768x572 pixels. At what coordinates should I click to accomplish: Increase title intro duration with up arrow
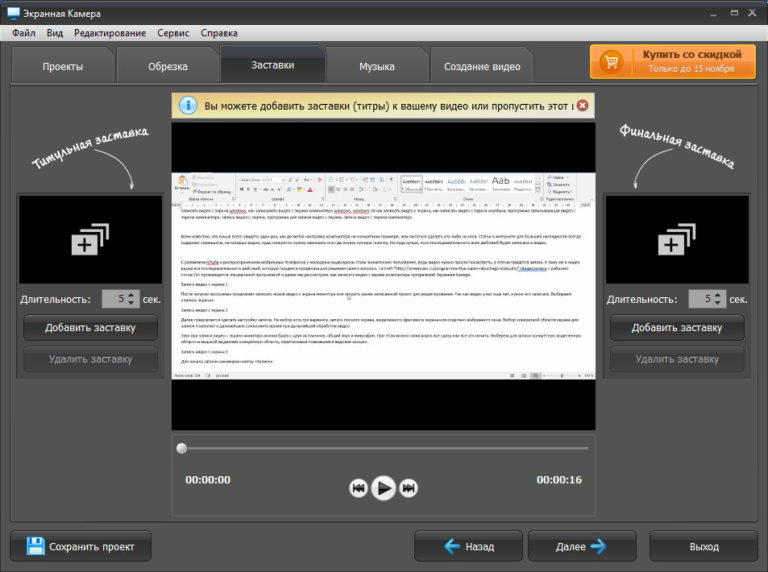[x=131, y=295]
